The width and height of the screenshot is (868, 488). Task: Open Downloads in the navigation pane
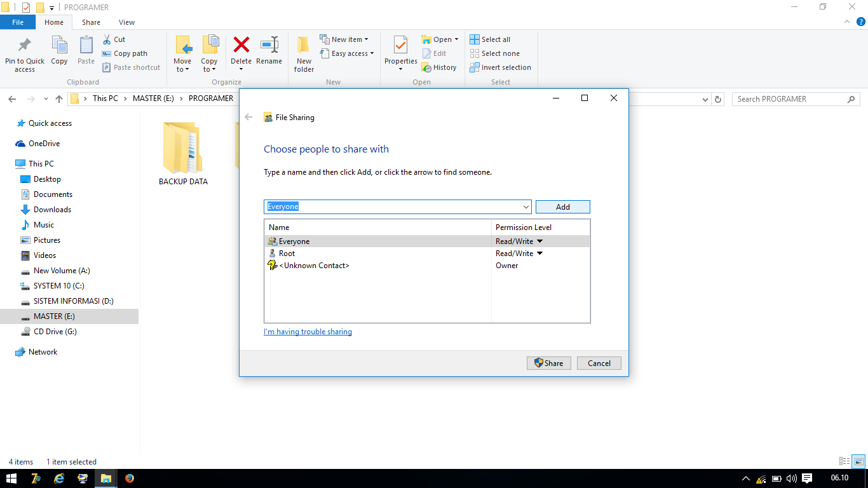(x=52, y=210)
